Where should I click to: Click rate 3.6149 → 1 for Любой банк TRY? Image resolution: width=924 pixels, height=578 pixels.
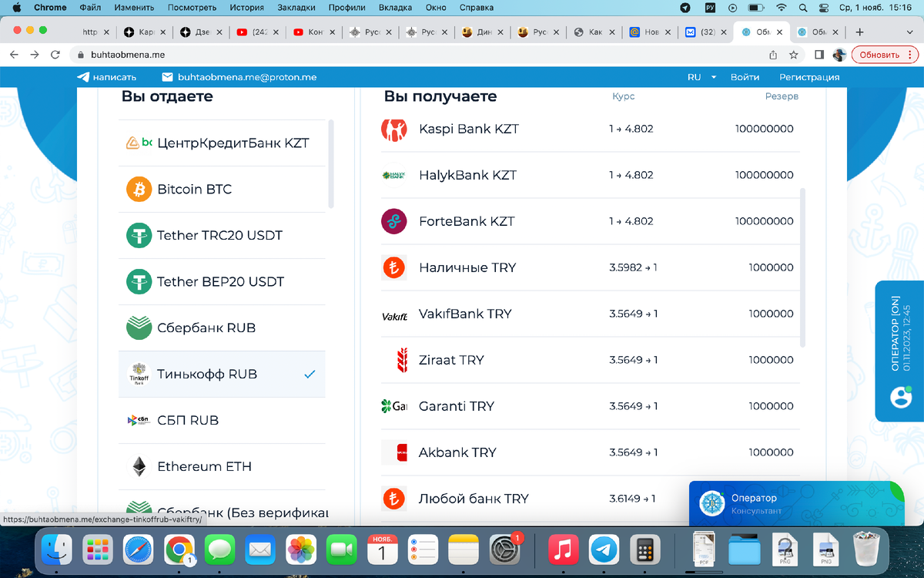632,499
